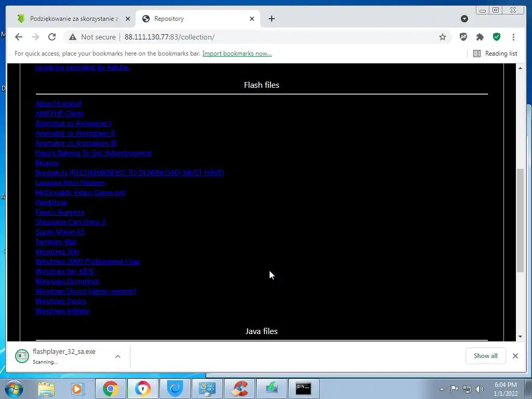Open the Shopping Cart Hero 3 link

click(70, 222)
